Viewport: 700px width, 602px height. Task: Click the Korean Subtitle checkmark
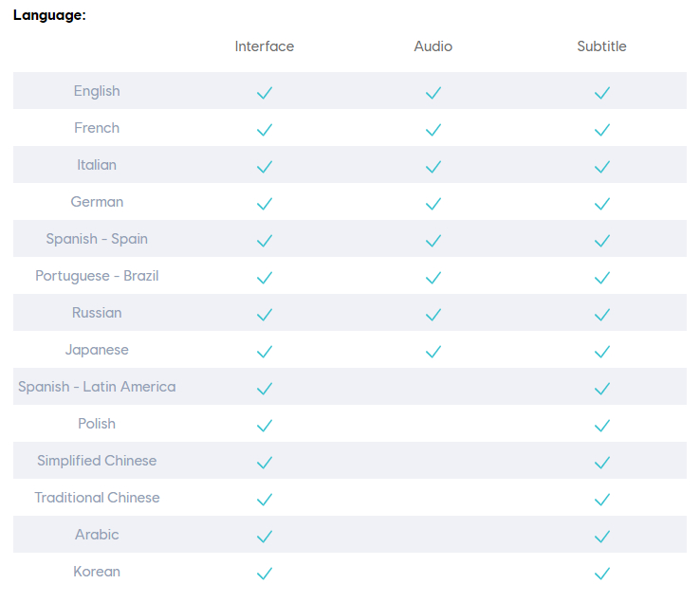click(601, 574)
